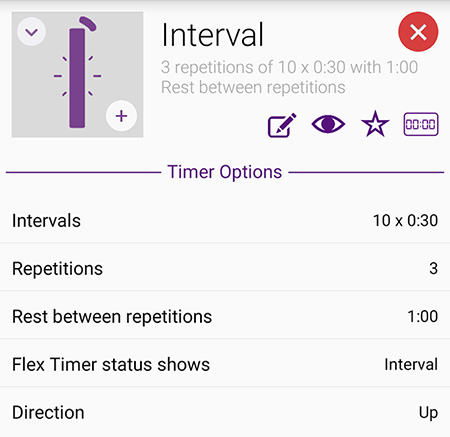Open the Intervals setting row
Screen dimensions: 450x437
(225, 220)
